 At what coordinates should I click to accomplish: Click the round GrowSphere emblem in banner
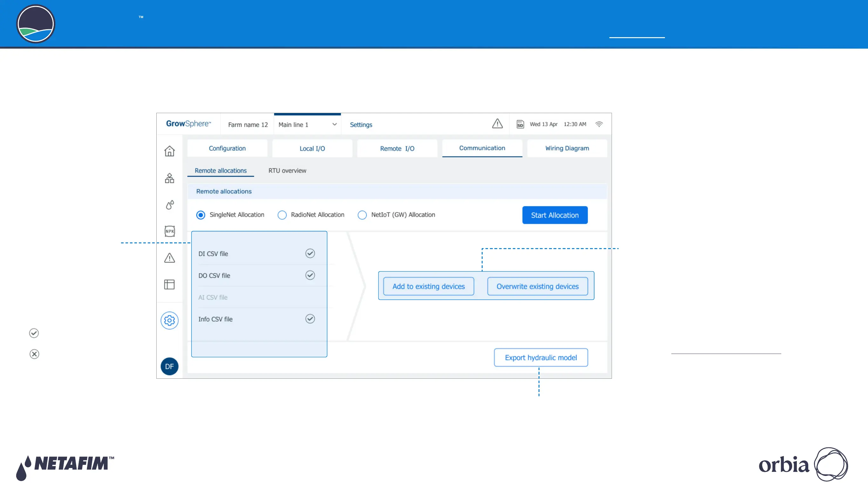(x=35, y=24)
